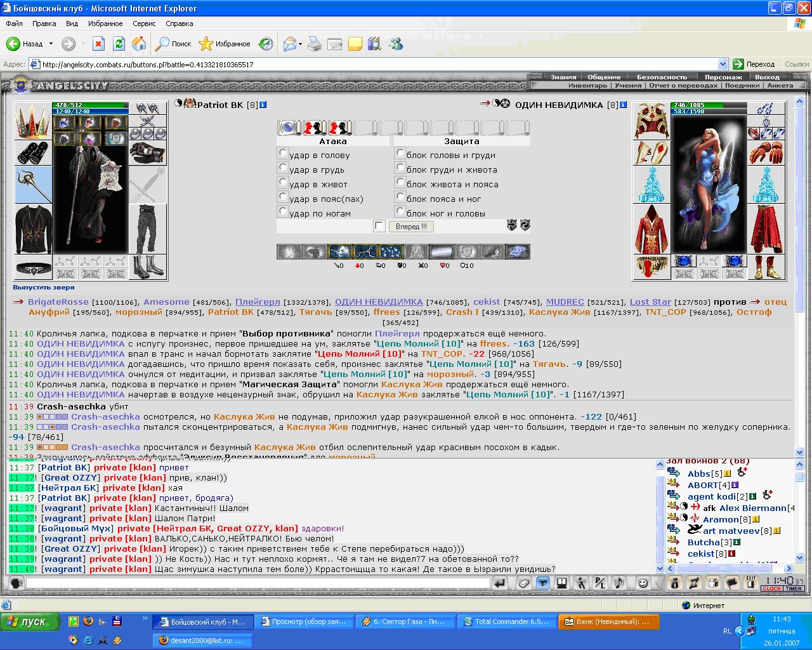Image resolution: width=812 pixels, height=650 pixels.
Task: Open «Общение» menu tab
Action: click(604, 77)
